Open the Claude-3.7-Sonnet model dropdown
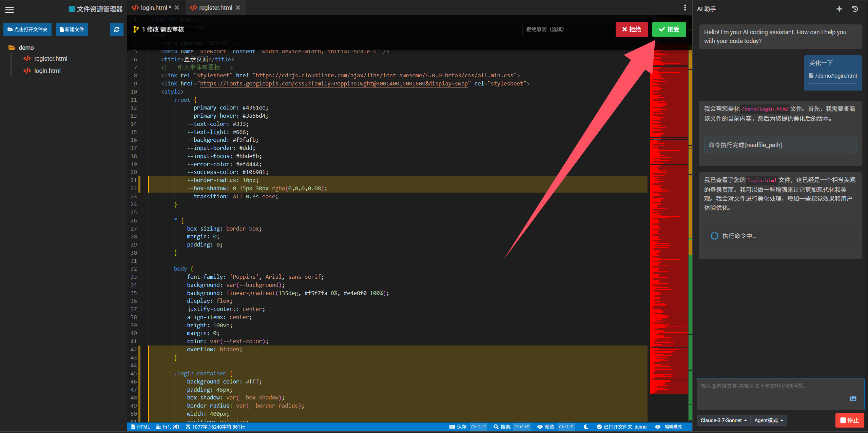The height and width of the screenshot is (433, 868). [x=724, y=420]
